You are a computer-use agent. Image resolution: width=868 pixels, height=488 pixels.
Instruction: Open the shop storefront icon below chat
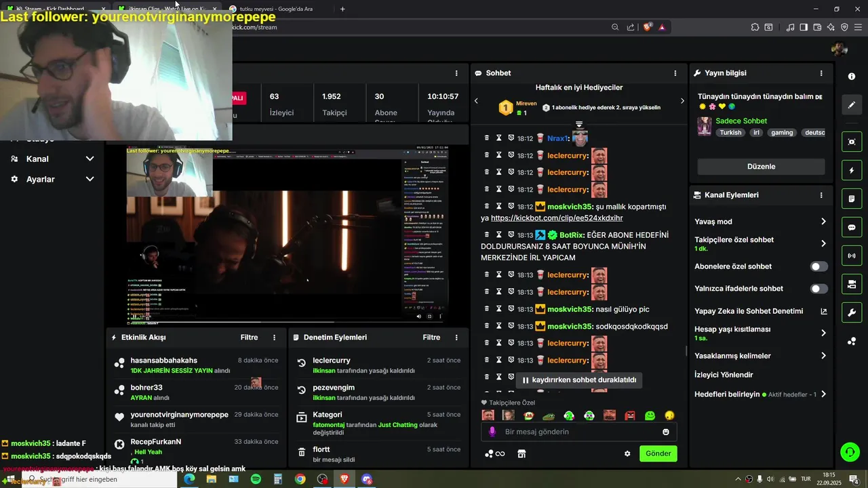click(x=521, y=453)
